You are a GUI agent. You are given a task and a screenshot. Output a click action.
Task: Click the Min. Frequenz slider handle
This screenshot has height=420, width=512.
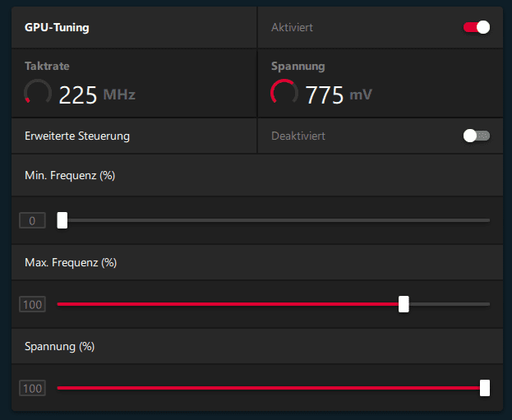62,220
